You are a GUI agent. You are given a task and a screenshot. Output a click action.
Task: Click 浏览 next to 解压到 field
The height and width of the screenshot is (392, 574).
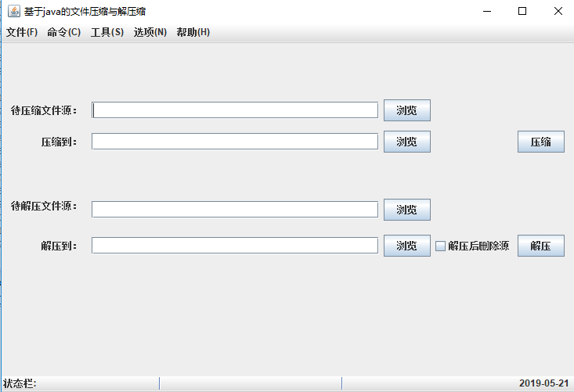tap(407, 246)
